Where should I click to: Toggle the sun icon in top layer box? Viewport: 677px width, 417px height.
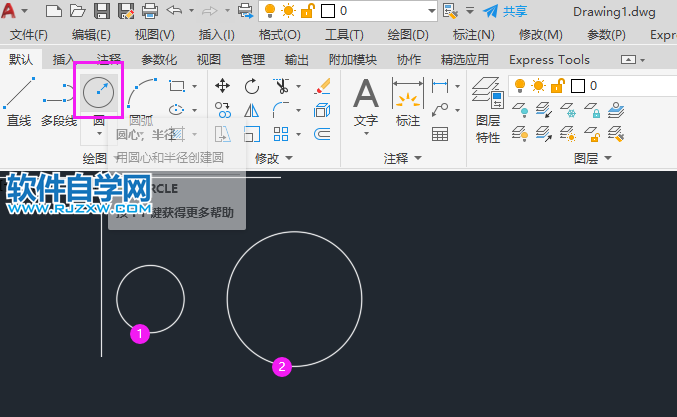(288, 11)
